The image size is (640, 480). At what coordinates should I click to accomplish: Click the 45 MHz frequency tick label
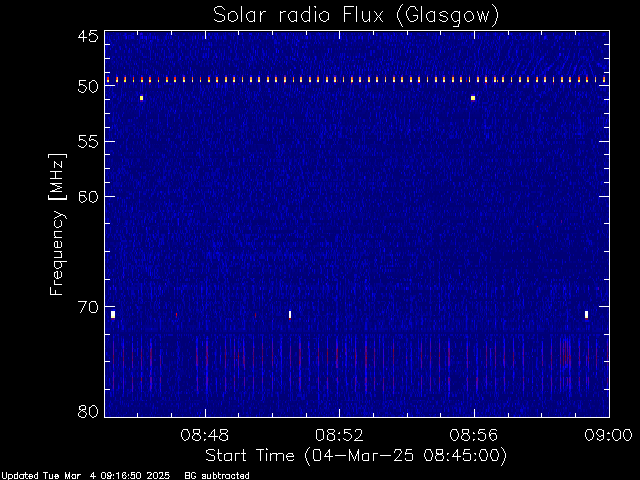[88, 36]
